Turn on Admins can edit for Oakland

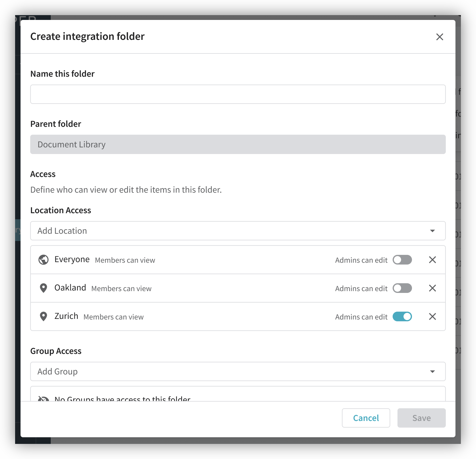pos(402,288)
